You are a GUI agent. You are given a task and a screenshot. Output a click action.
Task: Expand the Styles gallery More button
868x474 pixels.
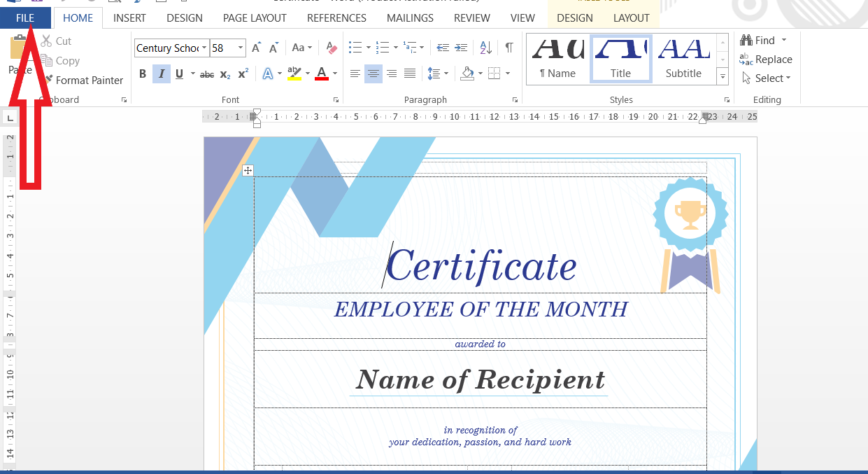tap(723, 78)
